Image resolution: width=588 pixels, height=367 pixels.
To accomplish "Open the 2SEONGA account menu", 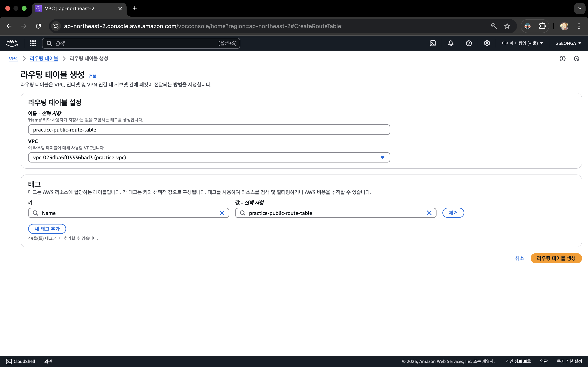I will (x=568, y=43).
